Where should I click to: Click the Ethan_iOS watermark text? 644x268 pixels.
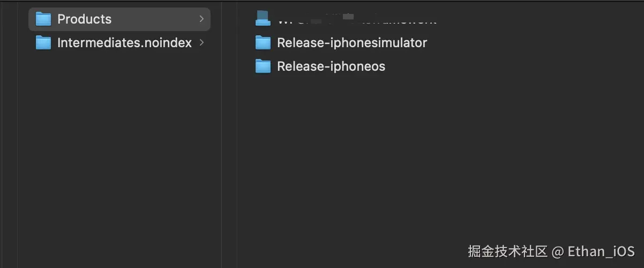[601, 251]
